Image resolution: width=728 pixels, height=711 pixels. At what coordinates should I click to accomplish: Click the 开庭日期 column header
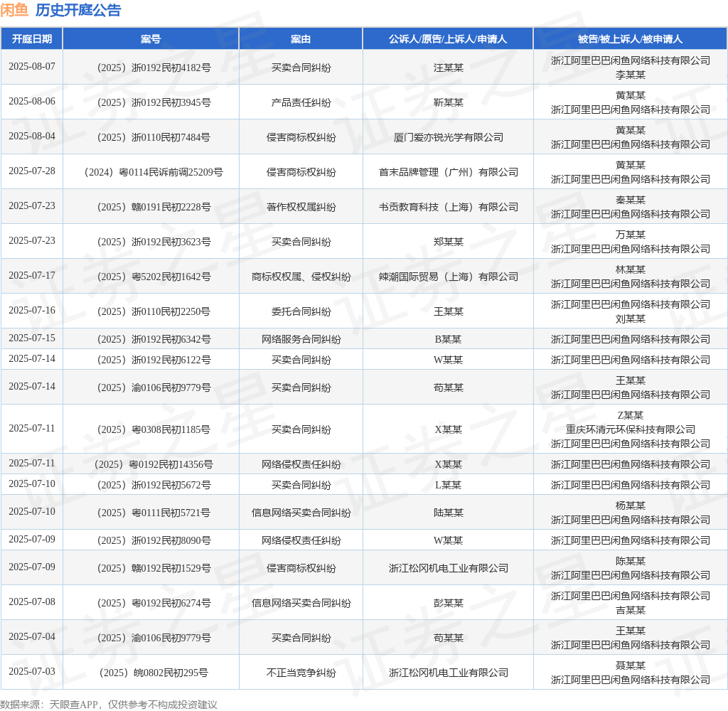pos(31,39)
